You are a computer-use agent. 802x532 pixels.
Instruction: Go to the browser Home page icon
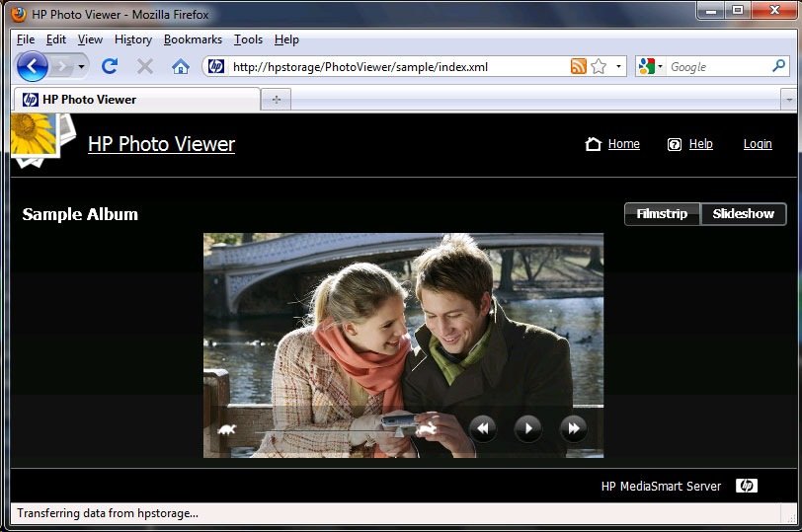180,66
